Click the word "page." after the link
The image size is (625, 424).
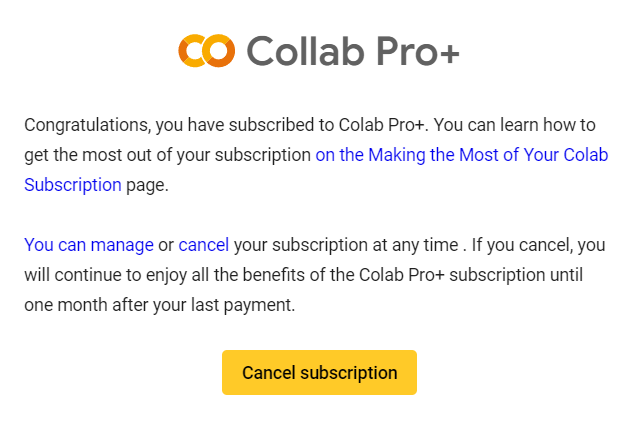point(147,184)
